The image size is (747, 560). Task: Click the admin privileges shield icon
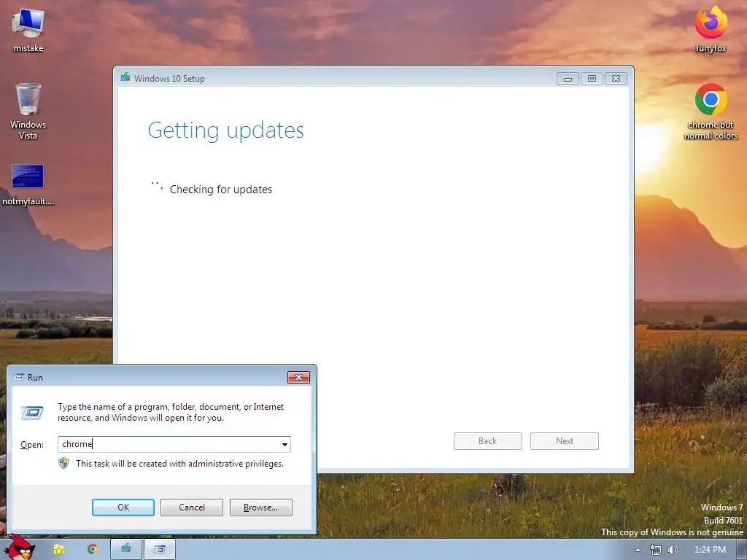coord(63,463)
